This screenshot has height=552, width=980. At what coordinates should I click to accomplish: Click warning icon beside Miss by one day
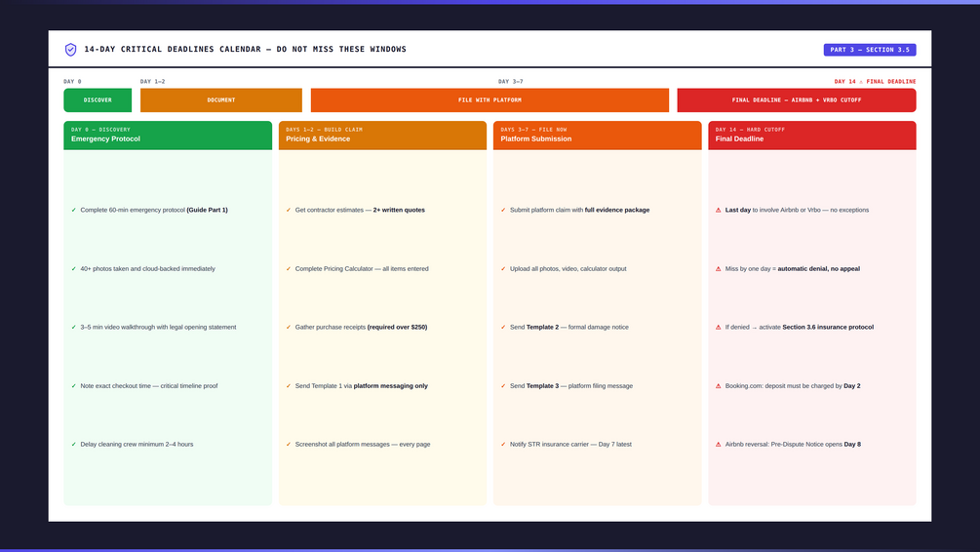click(718, 269)
